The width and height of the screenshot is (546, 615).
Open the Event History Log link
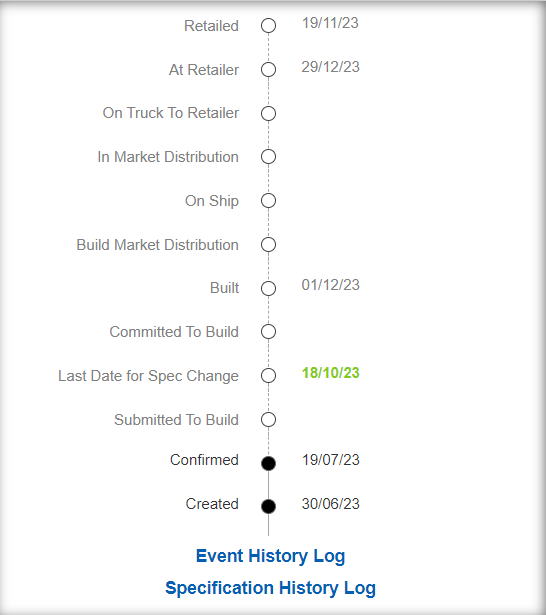pyautogui.click(x=270, y=556)
